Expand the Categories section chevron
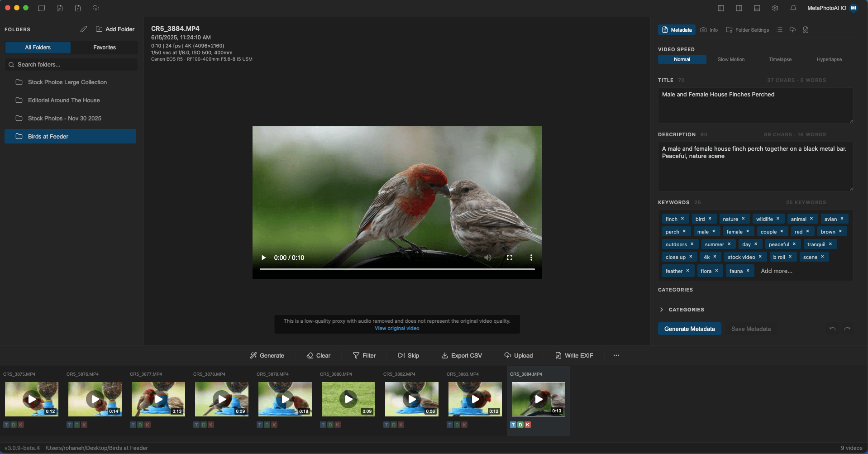Image resolution: width=868 pixels, height=454 pixels. [x=662, y=310]
